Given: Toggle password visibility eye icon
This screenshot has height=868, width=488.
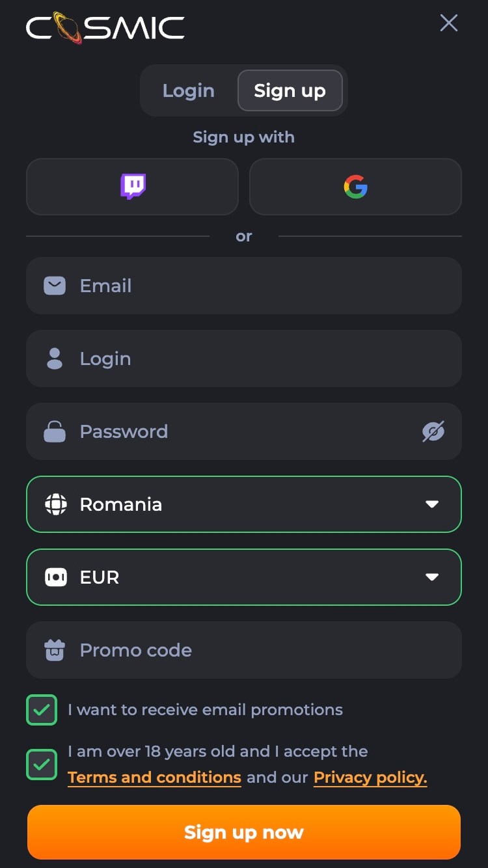Looking at the screenshot, I should pyautogui.click(x=433, y=431).
